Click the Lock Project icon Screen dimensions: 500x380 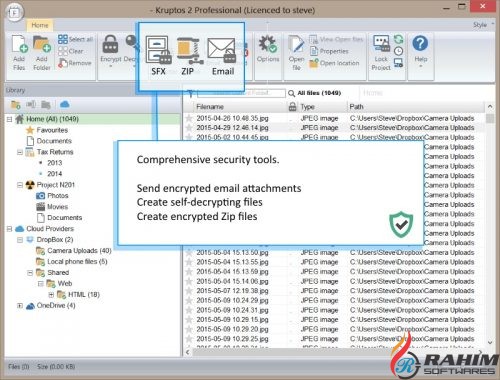coord(381,44)
